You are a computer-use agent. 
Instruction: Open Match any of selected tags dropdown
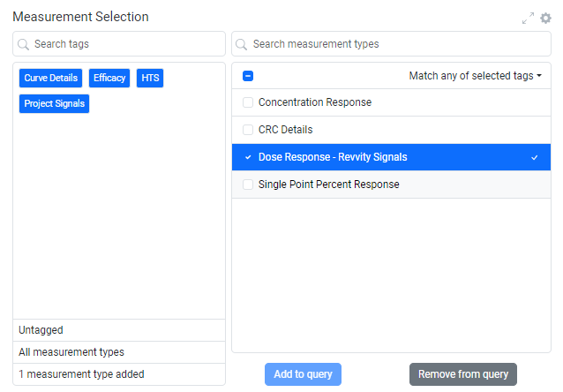(475, 76)
